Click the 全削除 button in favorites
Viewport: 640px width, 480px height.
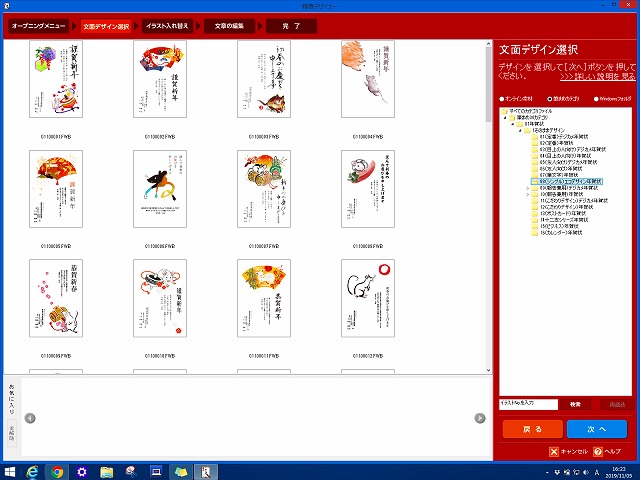(x=12, y=433)
